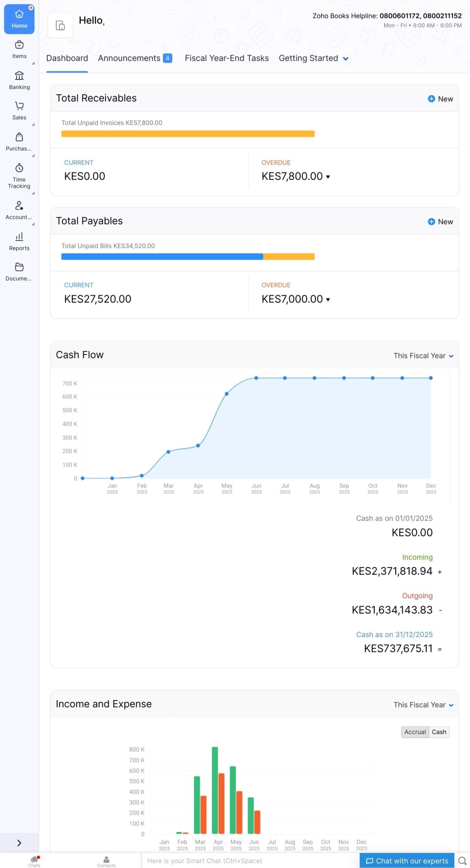The image size is (470, 868).
Task: Change Income and Expense This Fiscal Year period
Action: [423, 705]
